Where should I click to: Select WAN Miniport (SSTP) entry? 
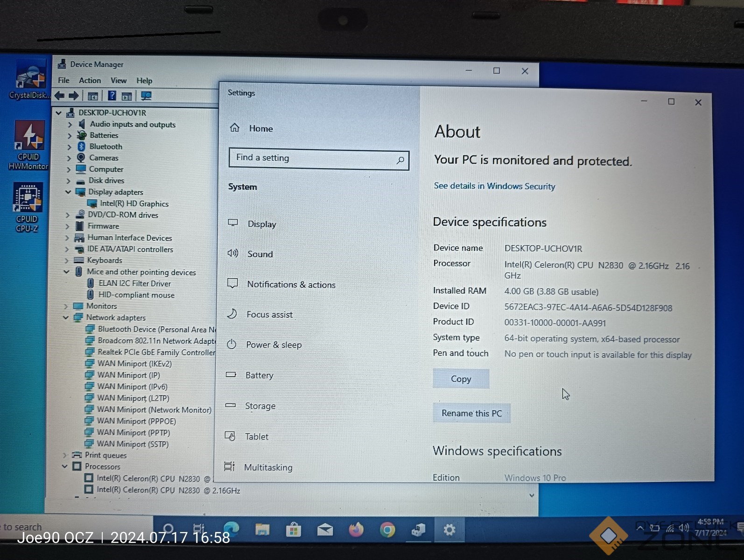click(133, 444)
